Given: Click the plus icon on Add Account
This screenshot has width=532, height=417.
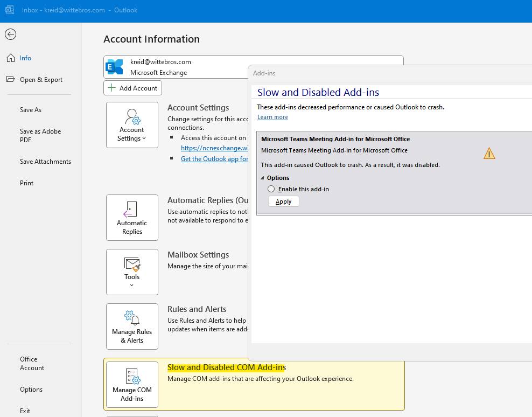Looking at the screenshot, I should point(111,88).
